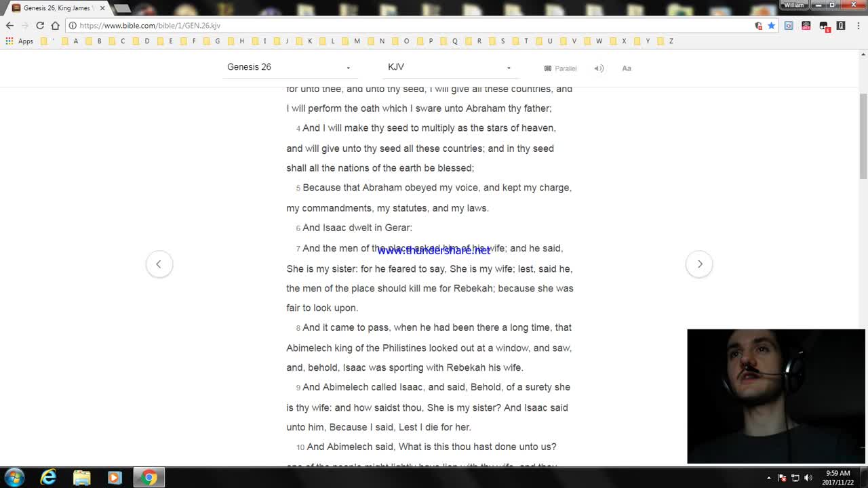
Task: Open the Chrome menu (three dots)
Action: point(858,26)
